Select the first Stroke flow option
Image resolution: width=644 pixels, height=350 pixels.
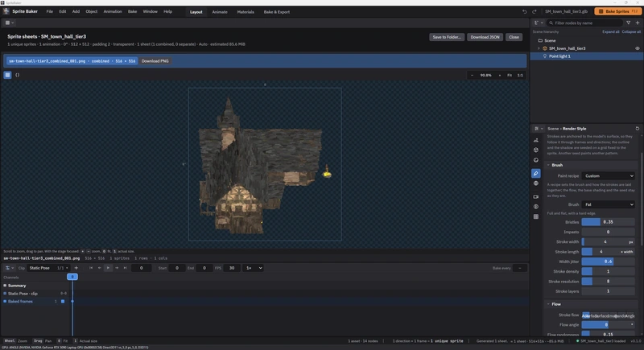[586, 315]
